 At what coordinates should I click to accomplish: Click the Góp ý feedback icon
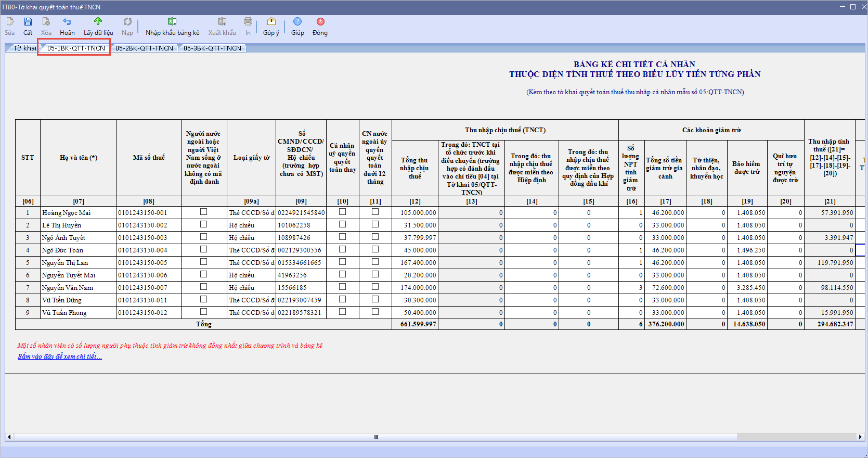(271, 22)
